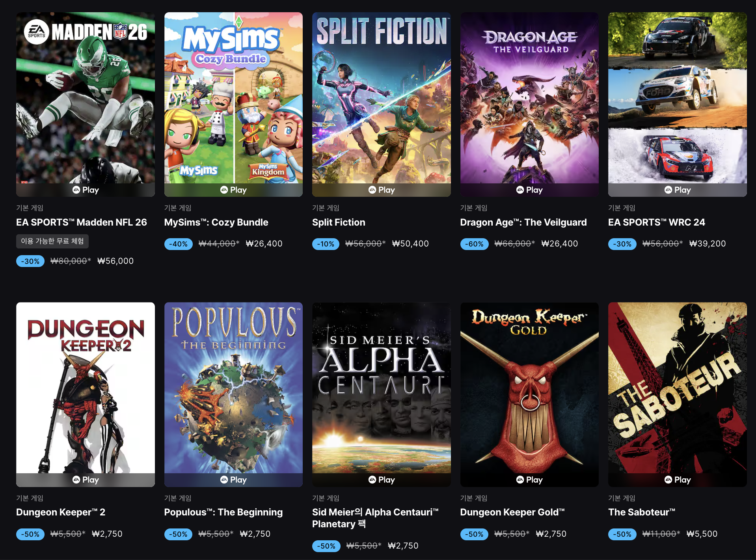Screen dimensions: 756x560
Task: Open the Split Fiction cover art
Action: click(x=382, y=98)
